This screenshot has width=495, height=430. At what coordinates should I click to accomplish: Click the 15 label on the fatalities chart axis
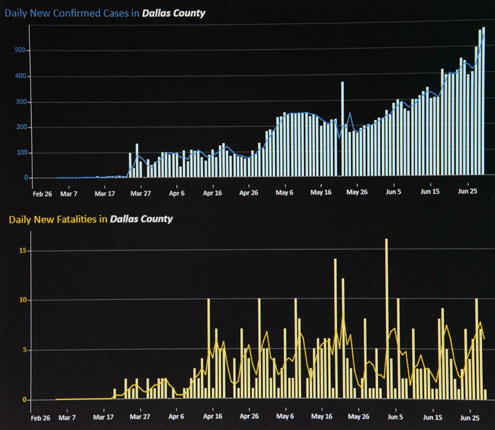coord(23,251)
